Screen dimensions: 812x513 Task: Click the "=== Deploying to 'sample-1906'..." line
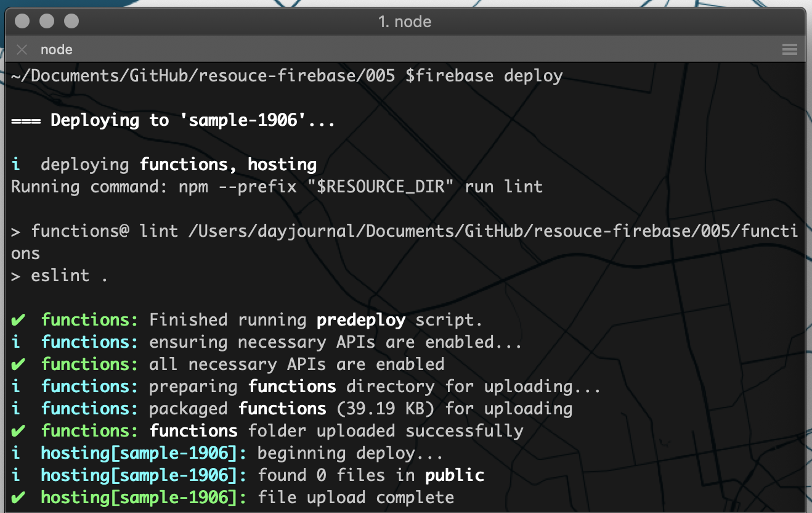click(x=173, y=120)
